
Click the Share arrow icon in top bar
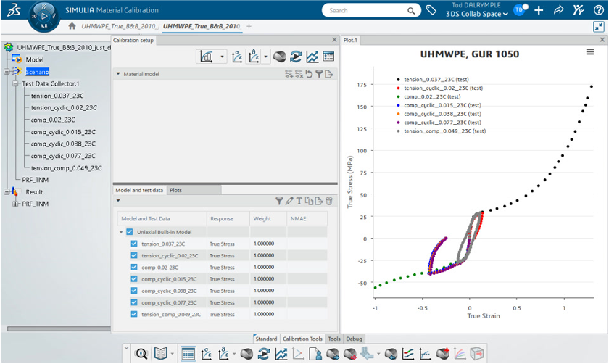pos(558,10)
